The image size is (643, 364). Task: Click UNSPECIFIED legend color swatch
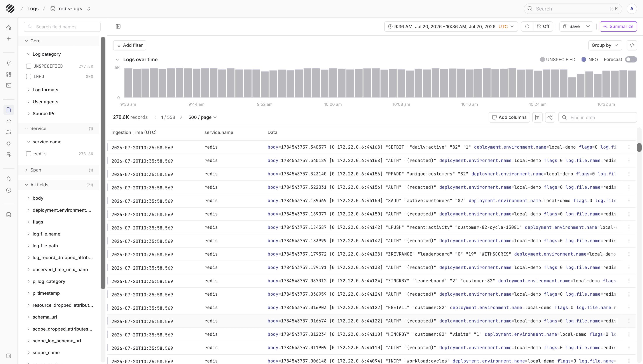[x=542, y=59]
